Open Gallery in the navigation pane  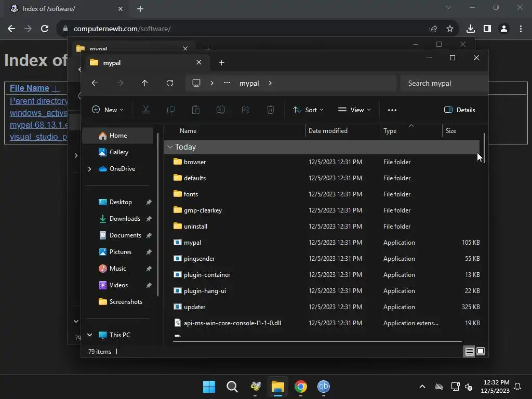point(118,152)
